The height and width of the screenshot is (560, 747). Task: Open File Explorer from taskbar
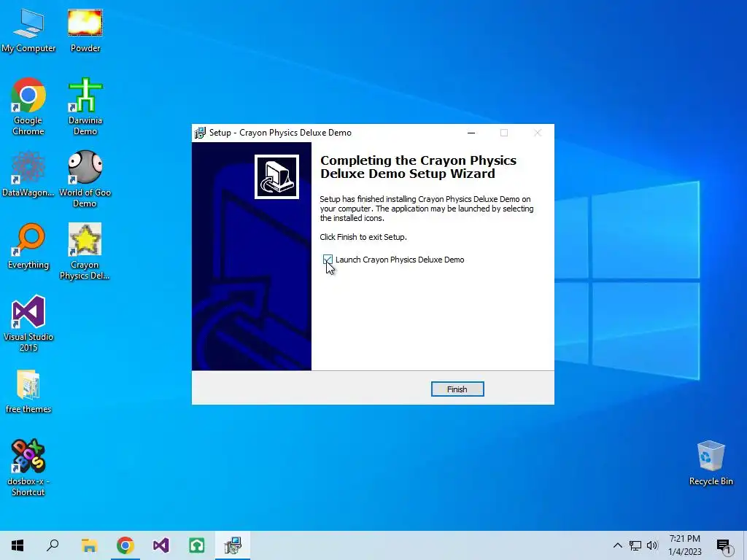pos(89,545)
